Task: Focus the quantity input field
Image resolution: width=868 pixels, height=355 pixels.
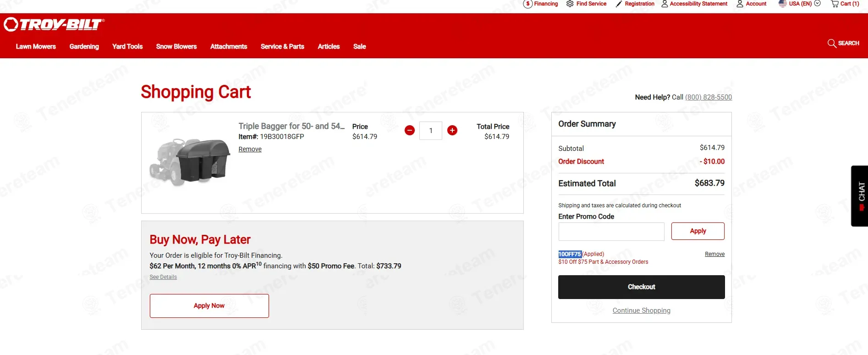Action: (x=431, y=131)
